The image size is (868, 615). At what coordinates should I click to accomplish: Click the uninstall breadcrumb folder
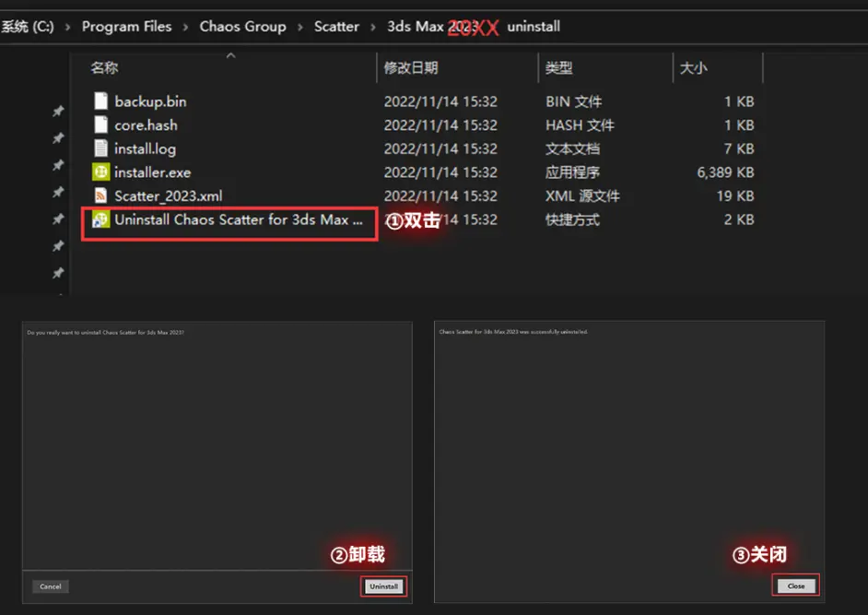coord(534,26)
